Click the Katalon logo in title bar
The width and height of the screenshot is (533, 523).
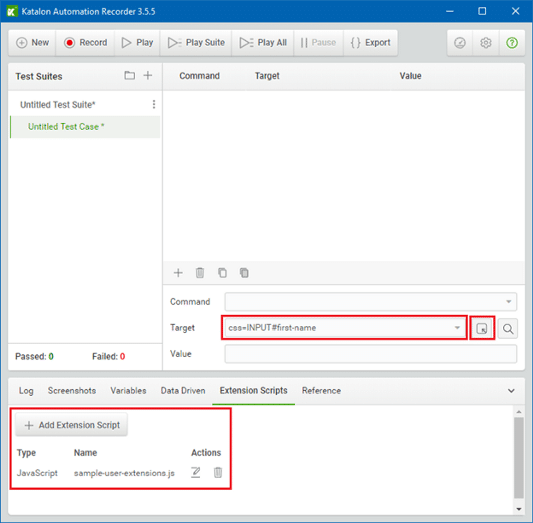point(12,11)
